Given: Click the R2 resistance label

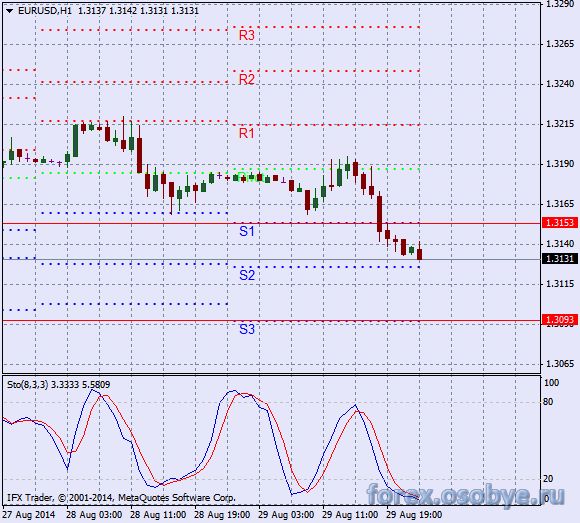Looking at the screenshot, I should click(247, 79).
